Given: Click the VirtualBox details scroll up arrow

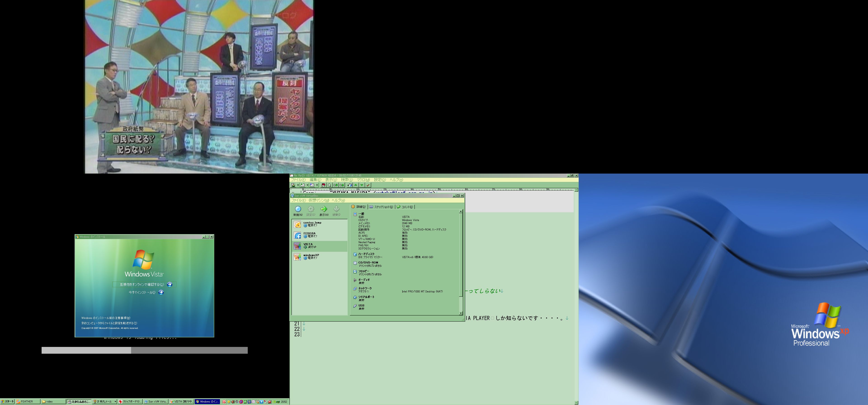Looking at the screenshot, I should click(461, 212).
